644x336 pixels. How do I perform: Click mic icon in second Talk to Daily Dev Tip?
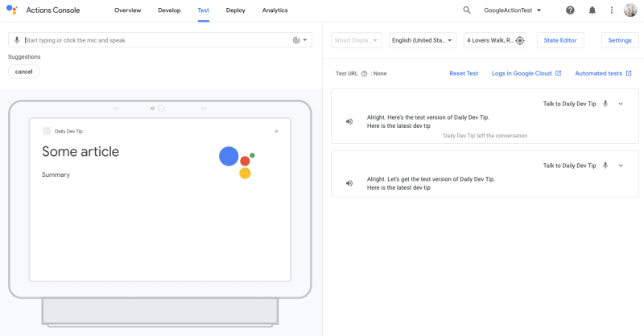pyautogui.click(x=605, y=166)
